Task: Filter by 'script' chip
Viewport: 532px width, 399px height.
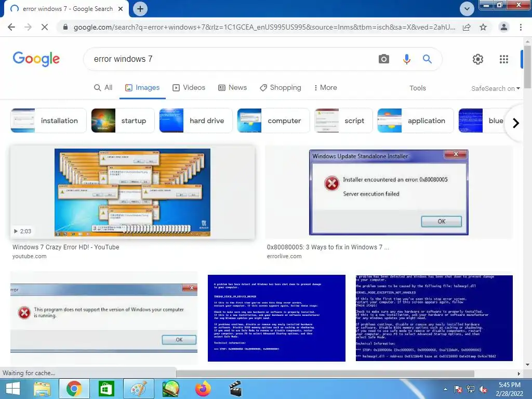Action: [343, 121]
